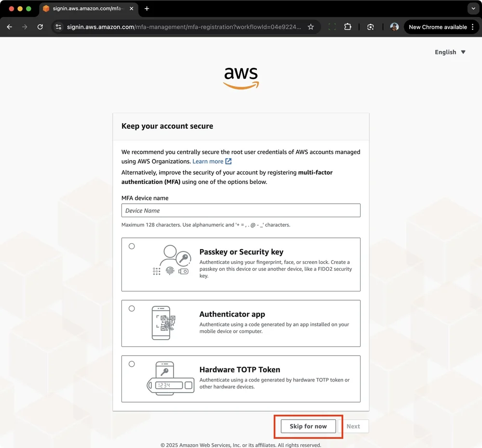Expand the tab search dropdown arrow

[473, 9]
